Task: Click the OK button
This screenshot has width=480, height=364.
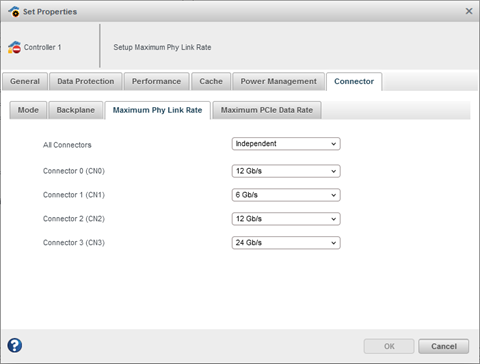Action: [x=389, y=346]
